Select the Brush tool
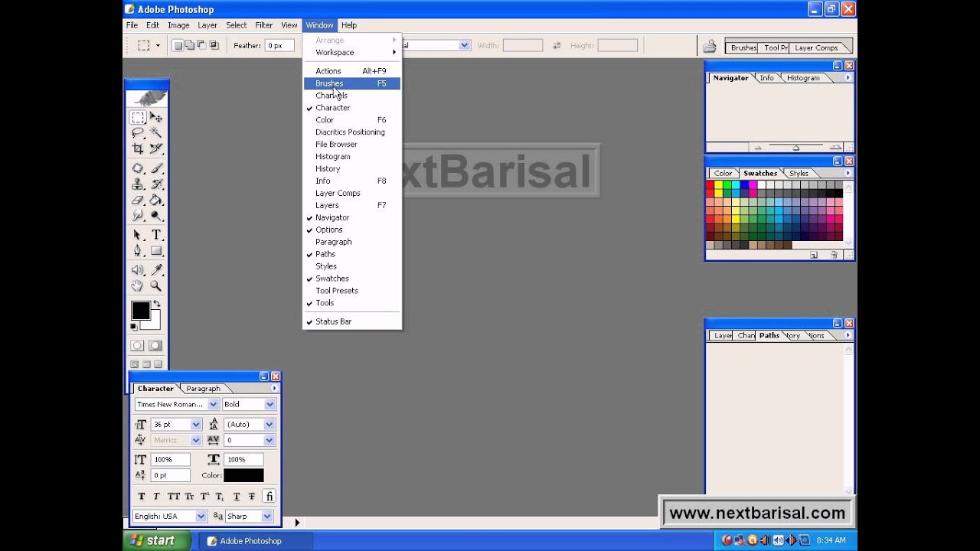 (x=156, y=168)
